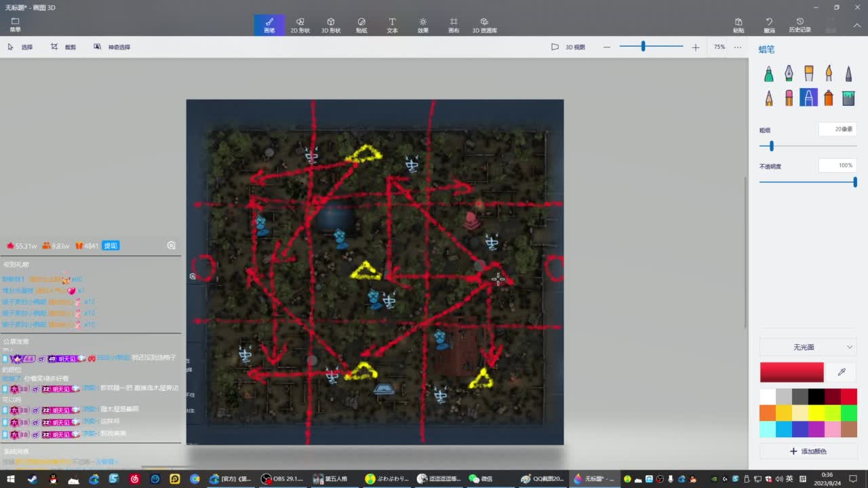Click the 粗细 thickness value field
868x488 pixels.
[x=837, y=129]
